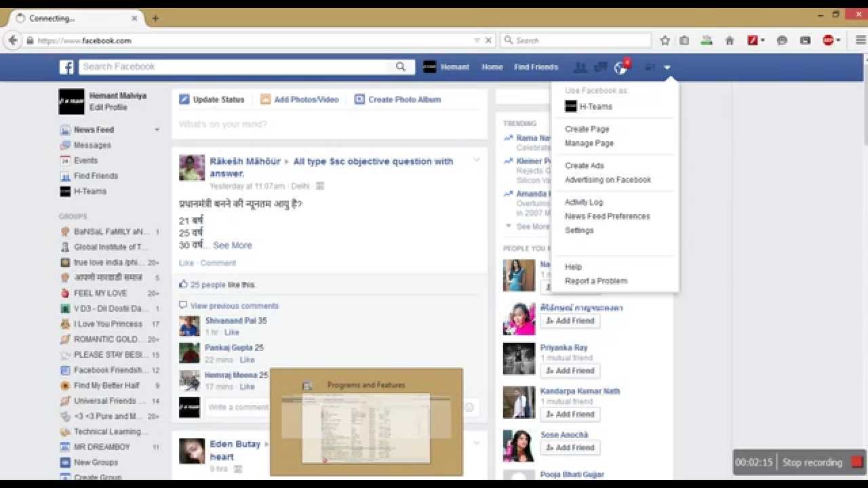Like the Rakesh Mahour post
868x488 pixels.
(186, 263)
